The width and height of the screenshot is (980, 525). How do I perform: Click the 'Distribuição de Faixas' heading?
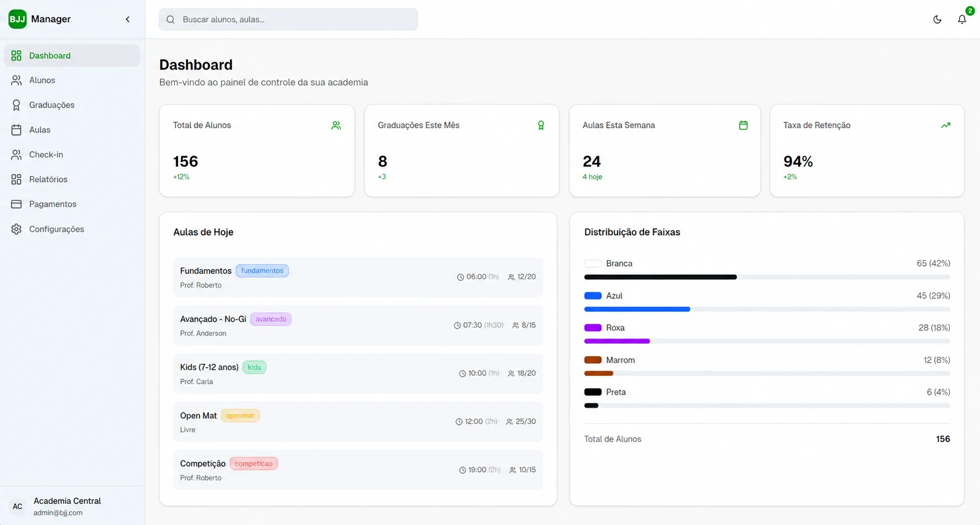(632, 232)
